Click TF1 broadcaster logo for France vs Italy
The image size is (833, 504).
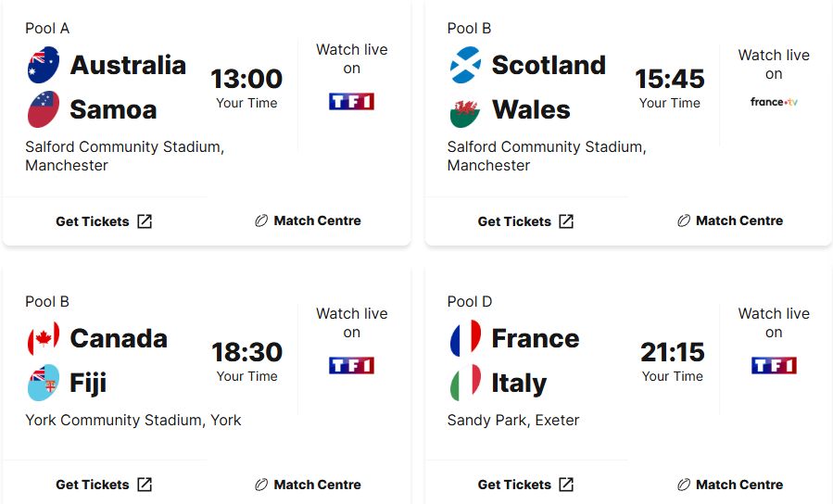tap(774, 365)
